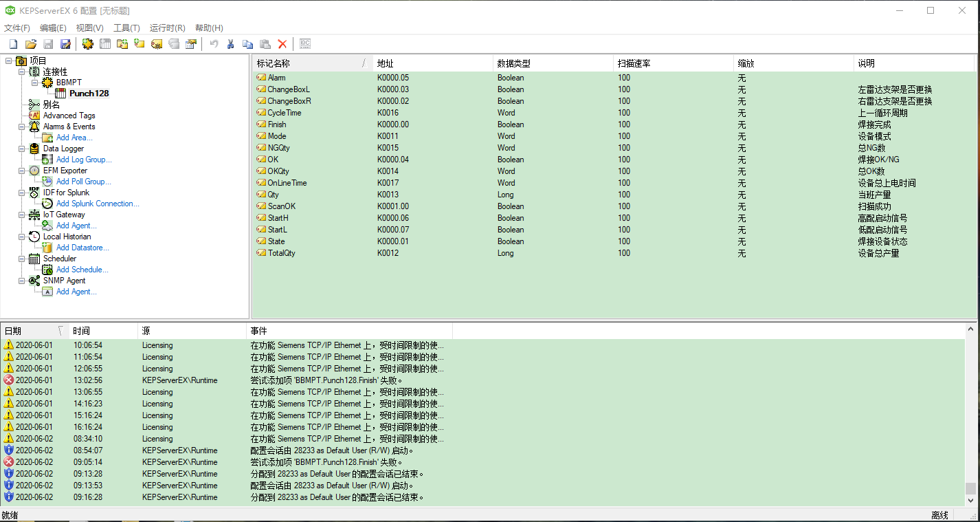Image resolution: width=980 pixels, height=522 pixels.
Task: Click the New Device toolbar icon
Action: (105, 44)
